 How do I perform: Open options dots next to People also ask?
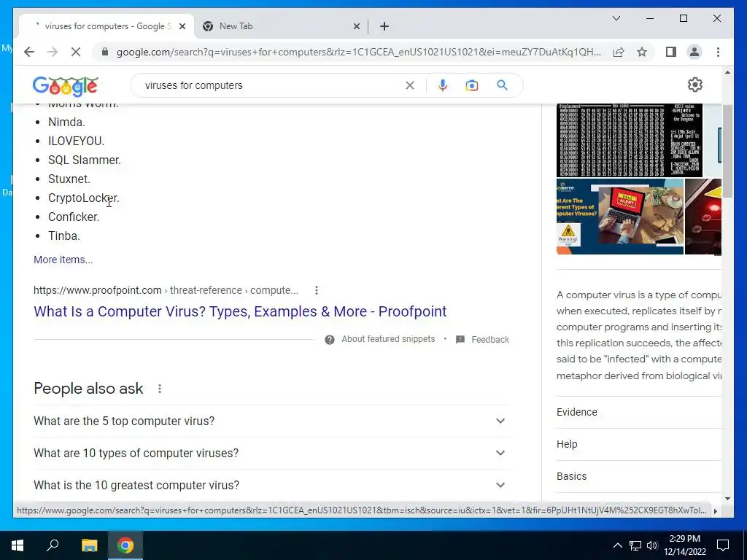point(160,389)
